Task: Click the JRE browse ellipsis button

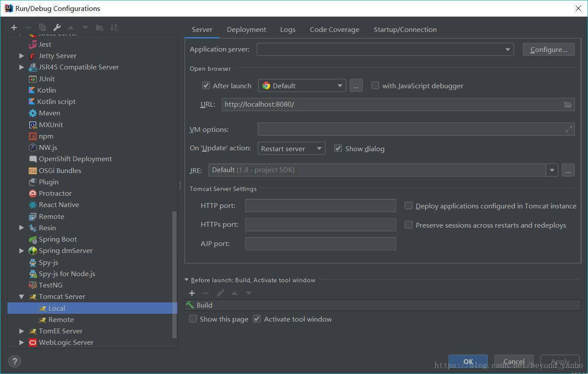Action: 568,170
